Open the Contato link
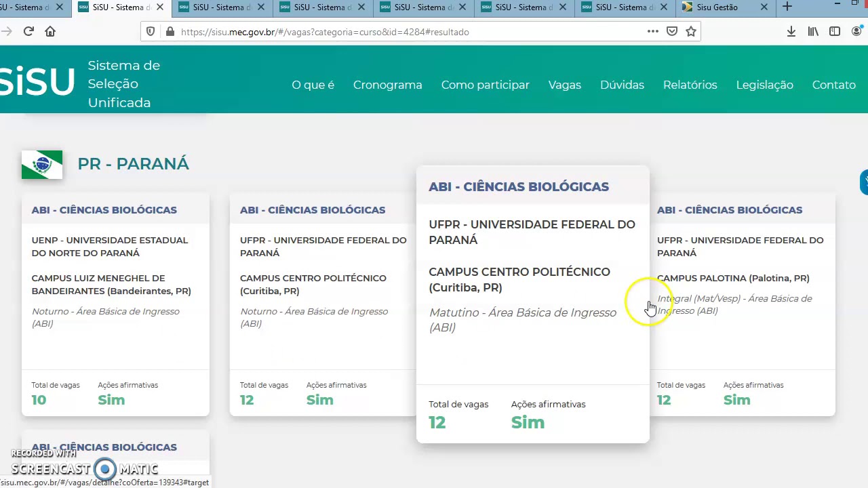The image size is (868, 488). [833, 85]
